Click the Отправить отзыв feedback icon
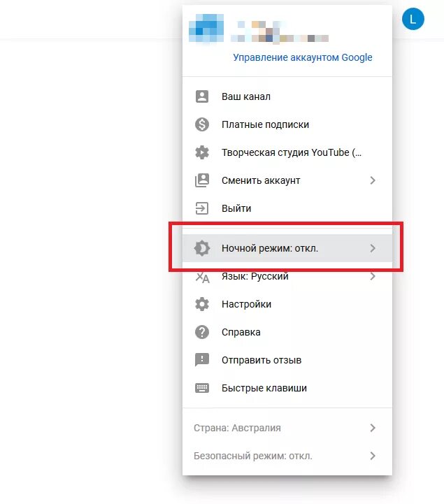 [x=202, y=360]
